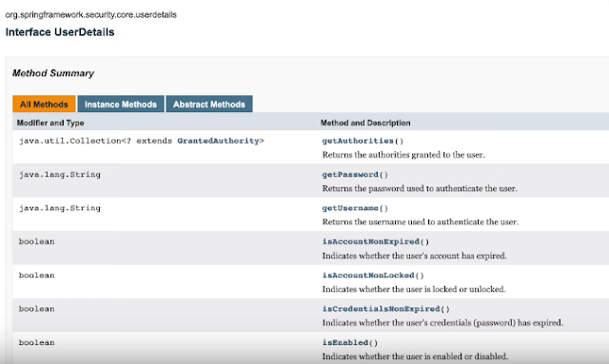Click 'Indicates whether the user's account has expired.'
609x364 pixels.
pos(415,256)
